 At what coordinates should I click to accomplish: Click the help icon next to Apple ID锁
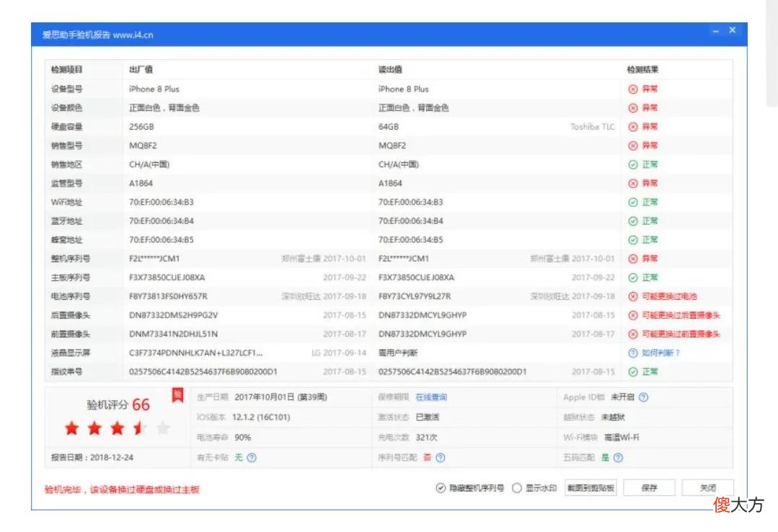644,397
